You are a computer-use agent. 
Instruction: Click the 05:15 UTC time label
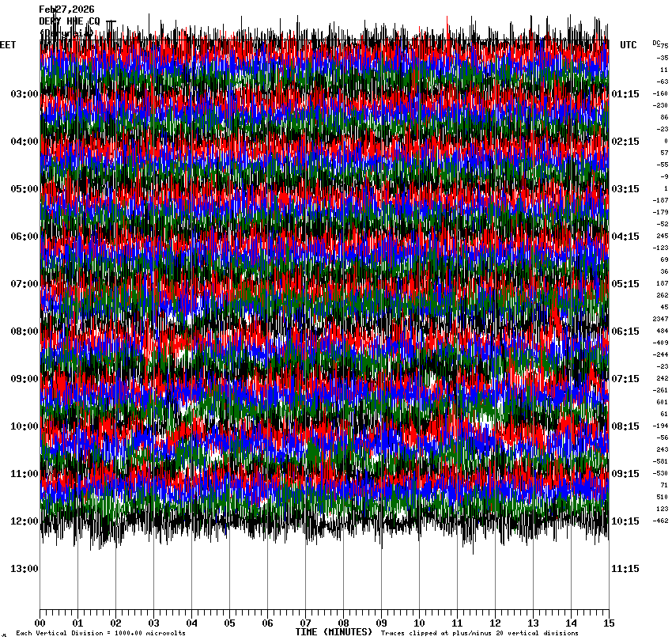[625, 284]
